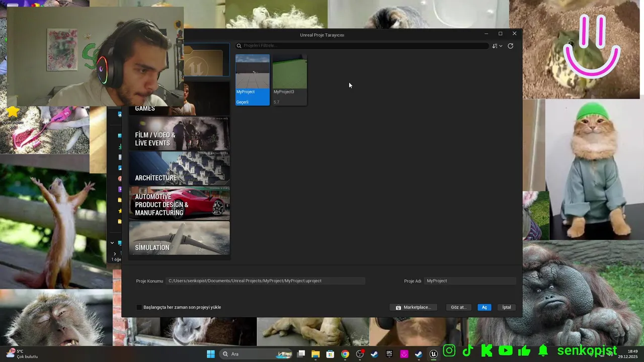Click the Marketplace shop icon
This screenshot has width=644, height=362.
pyautogui.click(x=398, y=307)
